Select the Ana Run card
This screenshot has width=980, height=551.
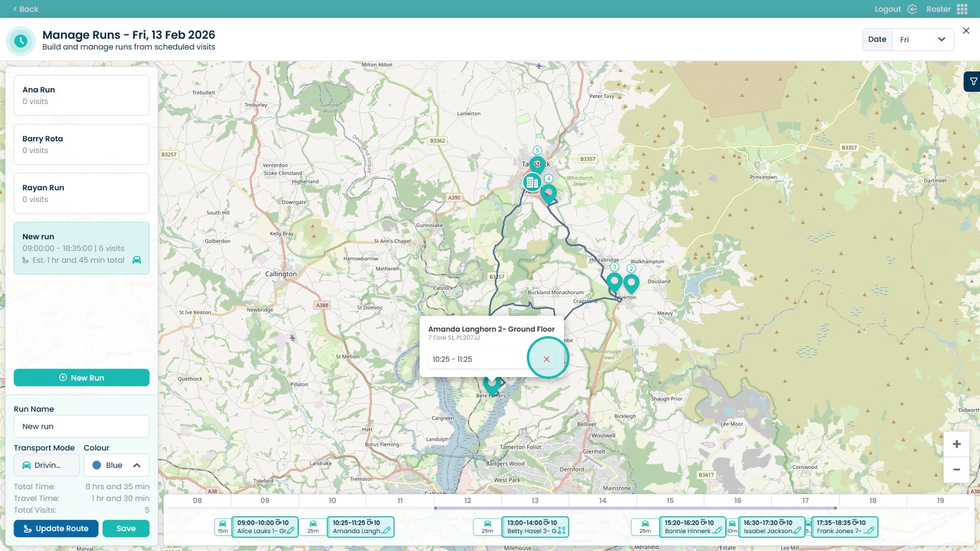[81, 96]
